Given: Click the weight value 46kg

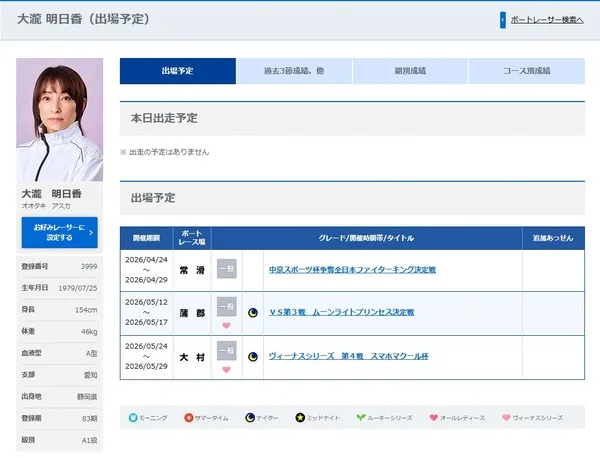Looking at the screenshot, I should point(89,332).
